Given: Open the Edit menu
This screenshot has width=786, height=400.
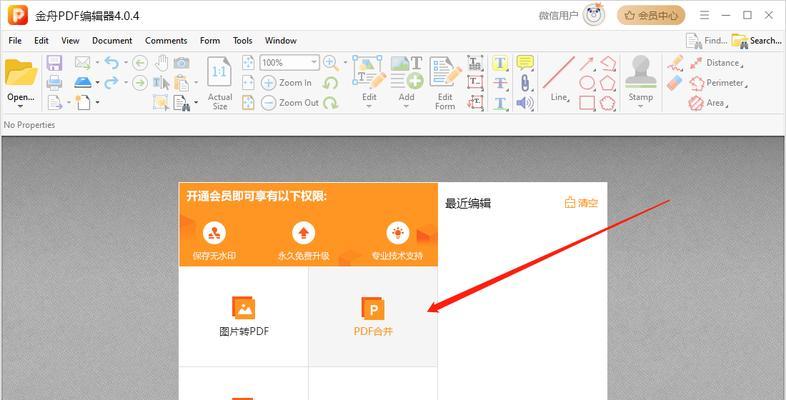Looking at the screenshot, I should (x=41, y=41).
